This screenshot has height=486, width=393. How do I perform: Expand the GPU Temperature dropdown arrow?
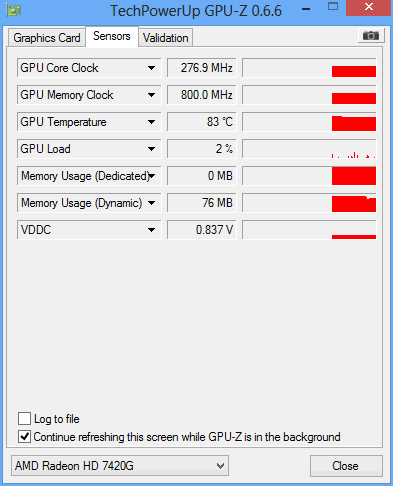coord(151,122)
